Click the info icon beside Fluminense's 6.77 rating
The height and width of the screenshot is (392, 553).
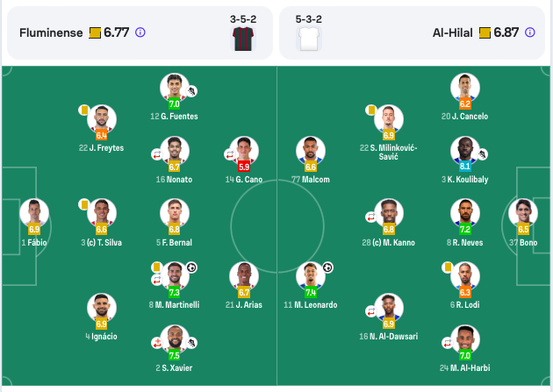(140, 32)
